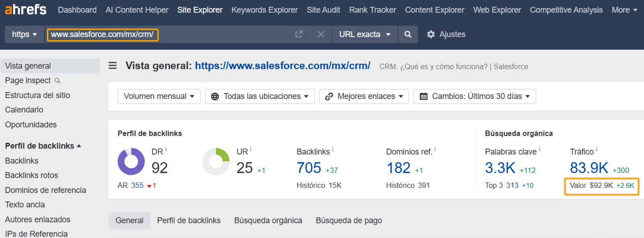Open Oportunidades in the sidebar
The width and height of the screenshot is (644, 238).
pyautogui.click(x=31, y=125)
